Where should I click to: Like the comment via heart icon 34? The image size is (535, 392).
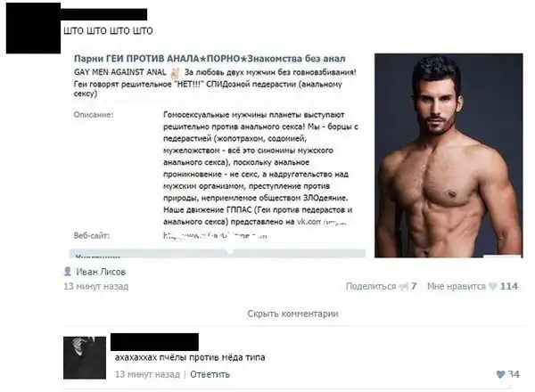pyautogui.click(x=500, y=374)
